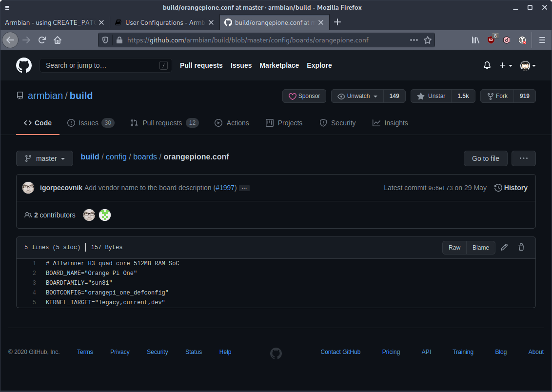Close the User Configurations tab

(x=211, y=22)
